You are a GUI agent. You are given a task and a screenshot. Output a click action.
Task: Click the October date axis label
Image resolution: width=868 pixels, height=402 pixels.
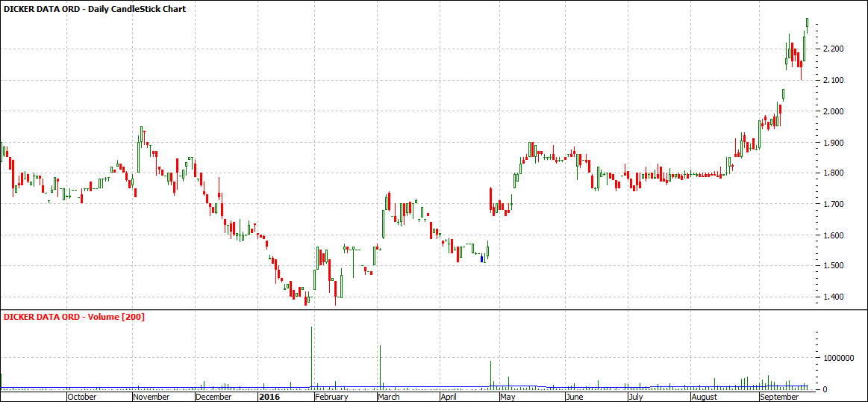pos(82,397)
